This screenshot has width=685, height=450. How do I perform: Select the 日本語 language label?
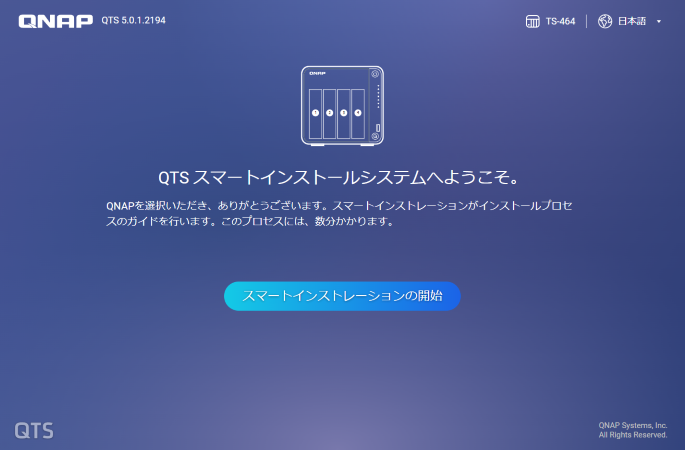[x=632, y=21]
